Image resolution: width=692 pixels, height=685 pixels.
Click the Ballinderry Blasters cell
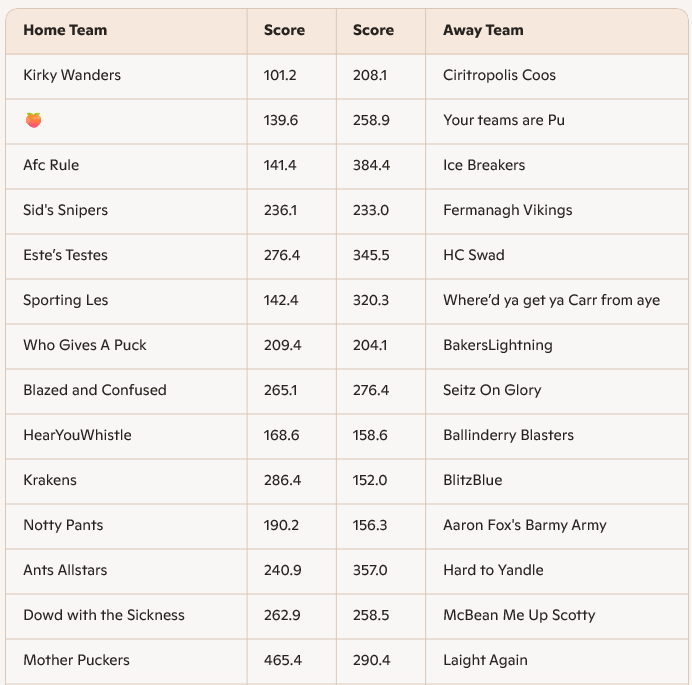coord(508,435)
